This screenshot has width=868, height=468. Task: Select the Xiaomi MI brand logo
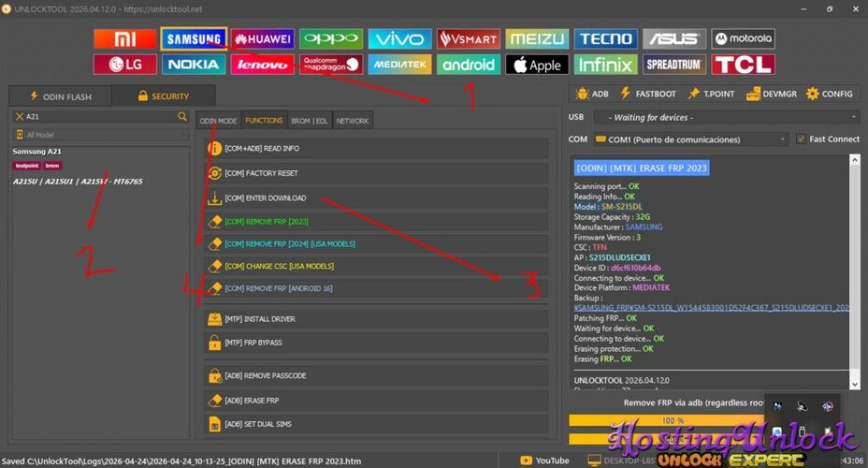click(x=125, y=38)
